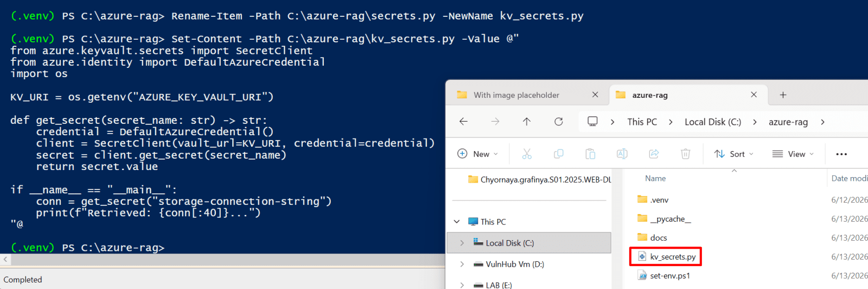The height and width of the screenshot is (289, 868).
Task: Select the kv_secrets.py file
Action: pos(672,257)
